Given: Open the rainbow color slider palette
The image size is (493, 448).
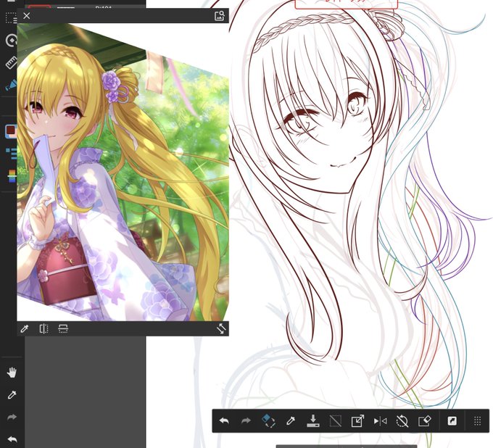Looking at the screenshot, I should [12, 176].
